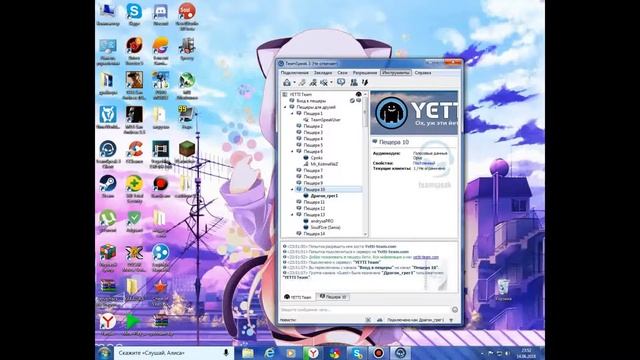This screenshot has width=640, height=360.
Task: Open the Справка menu
Action: point(423,73)
